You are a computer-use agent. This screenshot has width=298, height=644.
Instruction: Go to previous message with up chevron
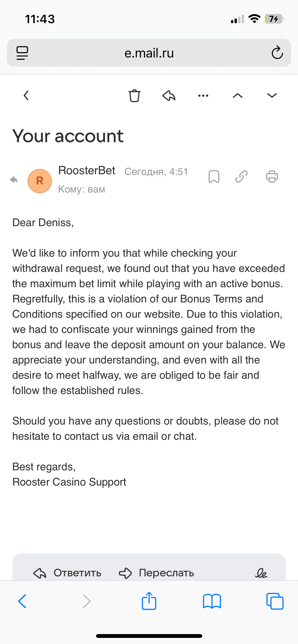click(238, 96)
